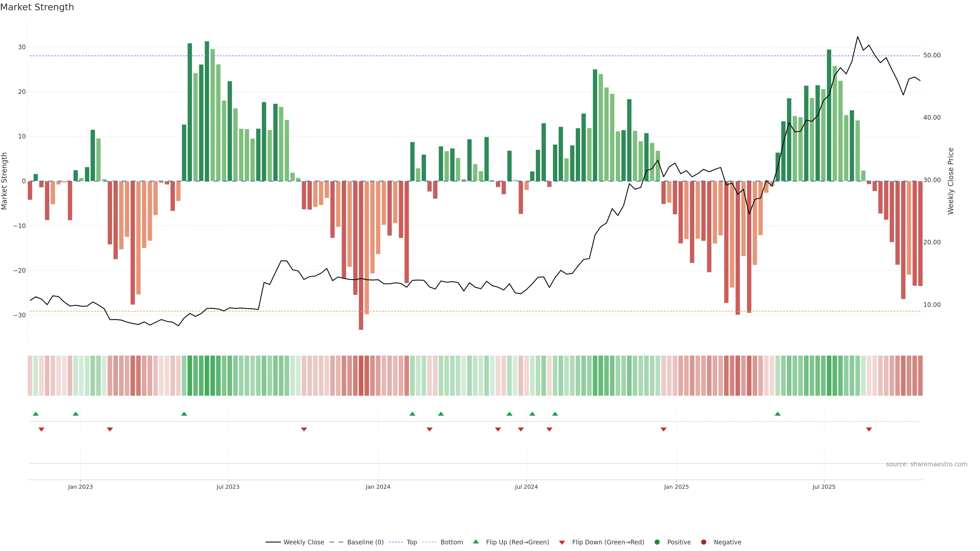Click flip down marker just after Jan 2023

pos(110,429)
